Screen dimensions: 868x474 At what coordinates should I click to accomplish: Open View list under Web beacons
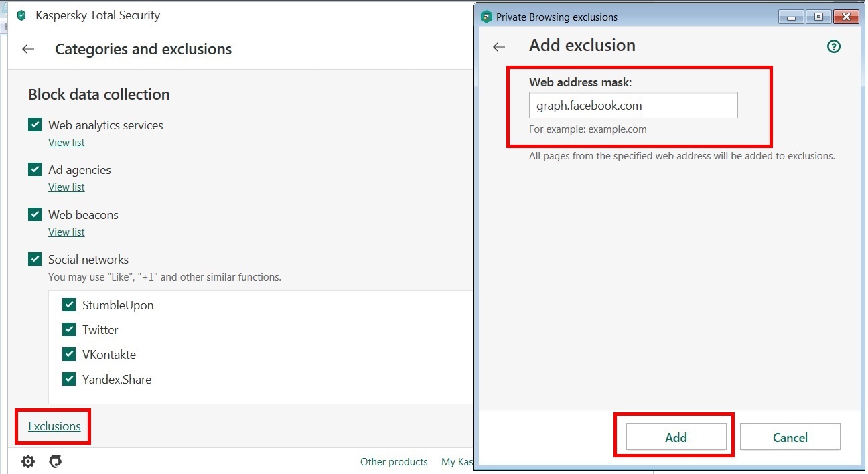tap(66, 232)
